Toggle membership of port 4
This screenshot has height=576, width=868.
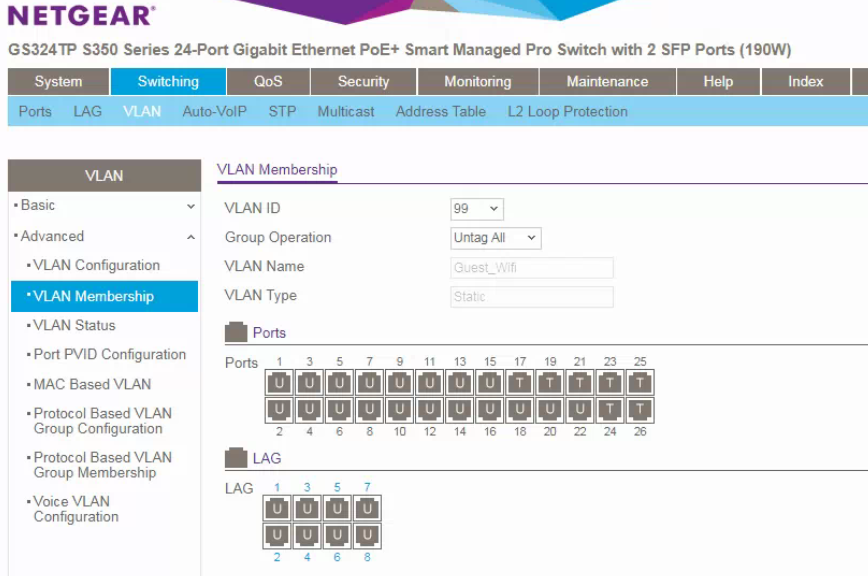coord(309,409)
